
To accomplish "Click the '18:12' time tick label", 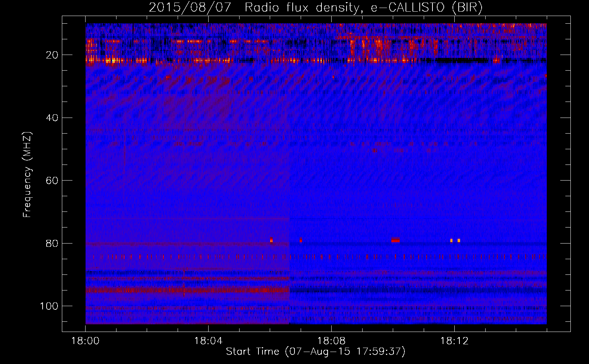I will (x=454, y=341).
